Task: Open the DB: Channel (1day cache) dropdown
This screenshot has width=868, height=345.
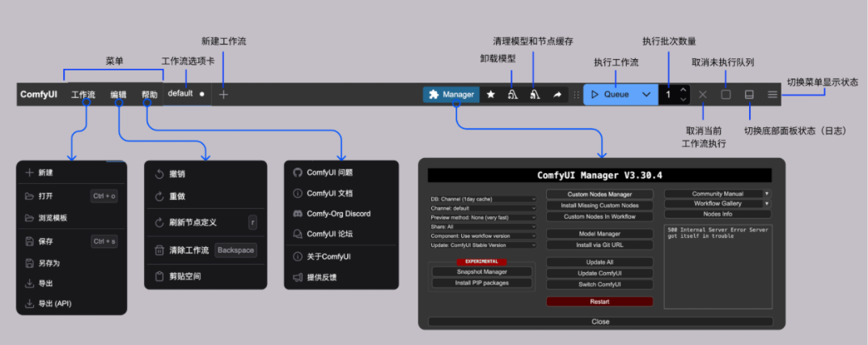Action: click(483, 198)
